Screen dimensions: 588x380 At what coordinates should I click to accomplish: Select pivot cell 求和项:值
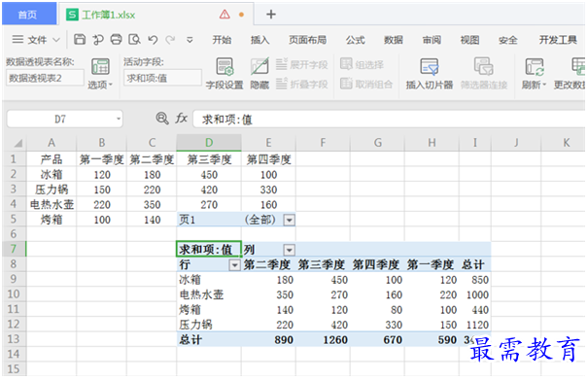click(x=209, y=250)
